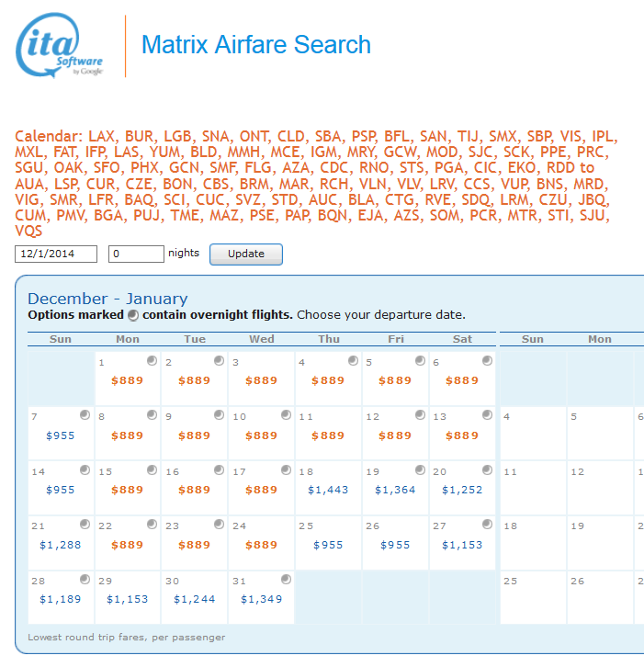Choose the $955 fare on December 25
Viewport: 644px width, 667px height.
[328, 545]
